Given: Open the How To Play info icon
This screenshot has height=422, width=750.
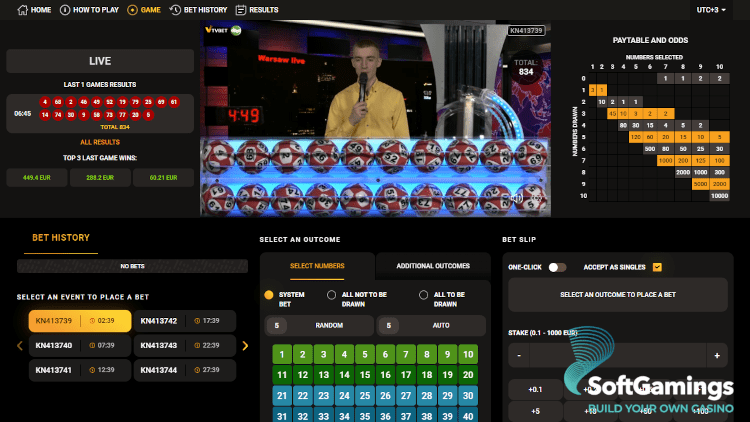Looking at the screenshot, I should tap(66, 9).
